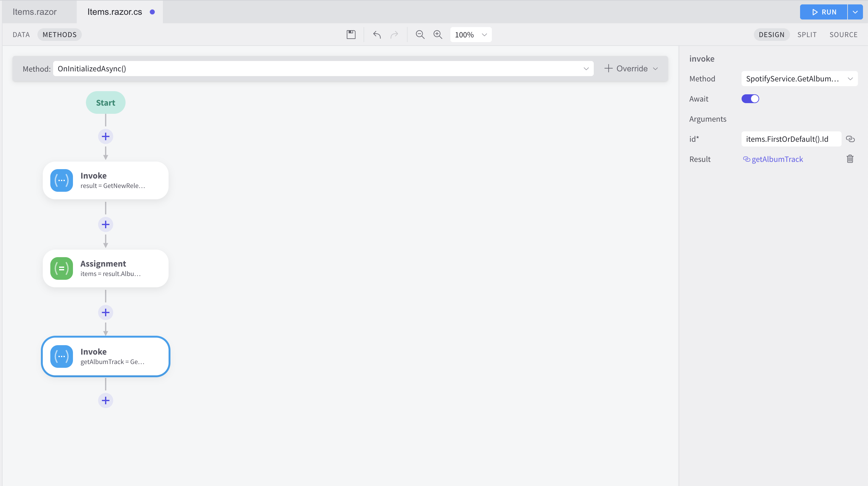This screenshot has height=486, width=868.
Task: Switch to SPLIT mode
Action: (x=807, y=34)
